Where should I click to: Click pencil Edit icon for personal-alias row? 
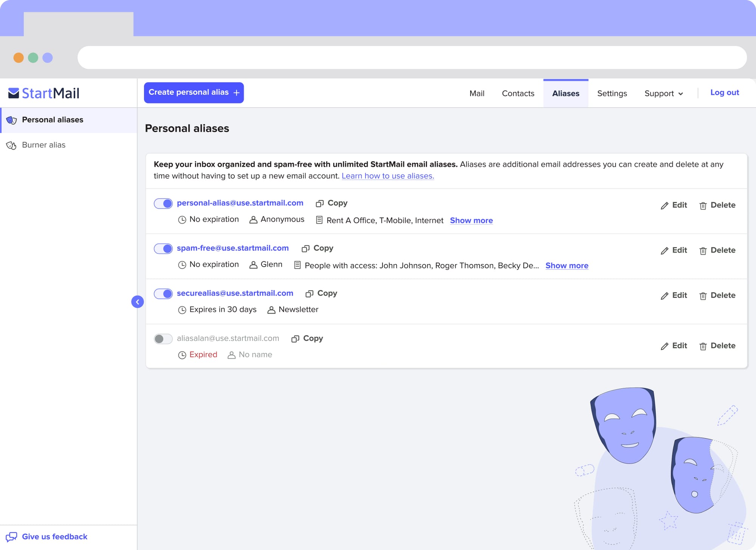pos(664,205)
